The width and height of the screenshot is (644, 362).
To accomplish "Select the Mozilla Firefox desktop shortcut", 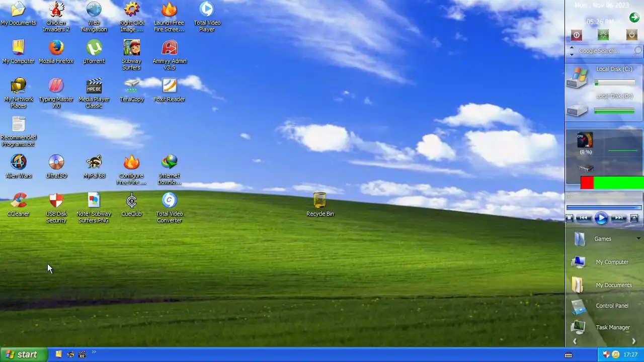I will click(x=56, y=52).
